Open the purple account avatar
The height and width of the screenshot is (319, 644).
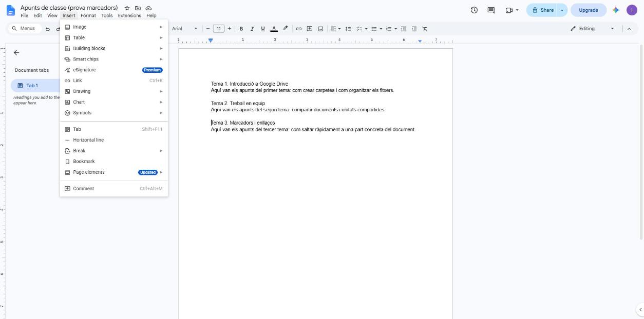pyautogui.click(x=632, y=10)
